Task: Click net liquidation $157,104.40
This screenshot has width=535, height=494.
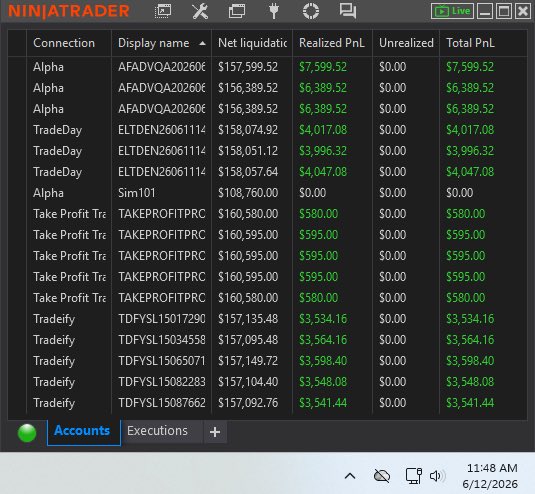Action: [248, 382]
